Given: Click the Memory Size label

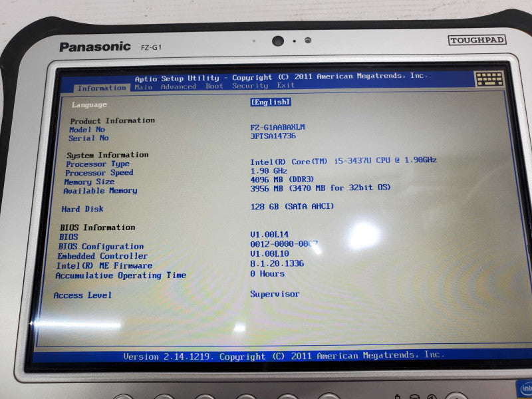Looking at the screenshot, I should click(x=89, y=182).
